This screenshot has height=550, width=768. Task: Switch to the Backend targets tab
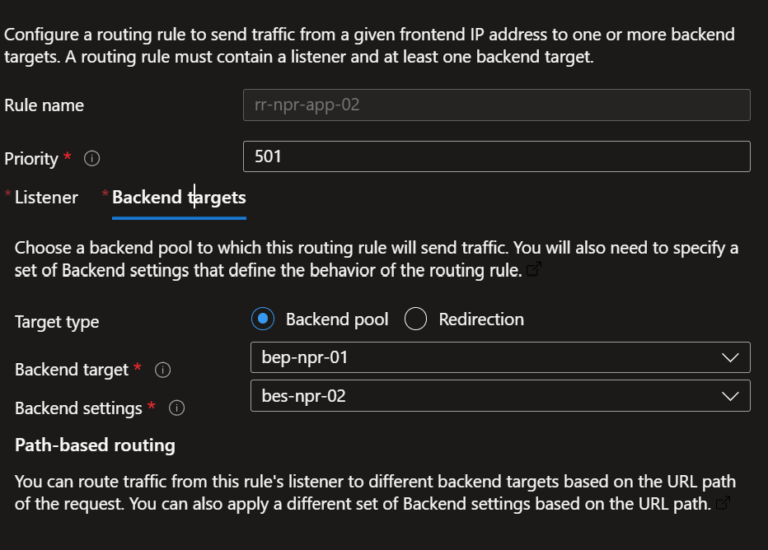click(x=179, y=197)
